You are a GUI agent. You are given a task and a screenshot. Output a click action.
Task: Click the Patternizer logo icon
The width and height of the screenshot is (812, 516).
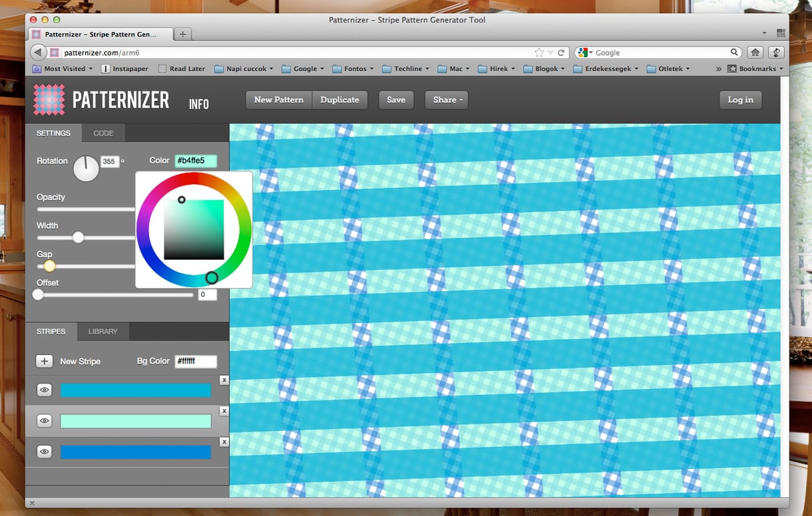coord(49,100)
